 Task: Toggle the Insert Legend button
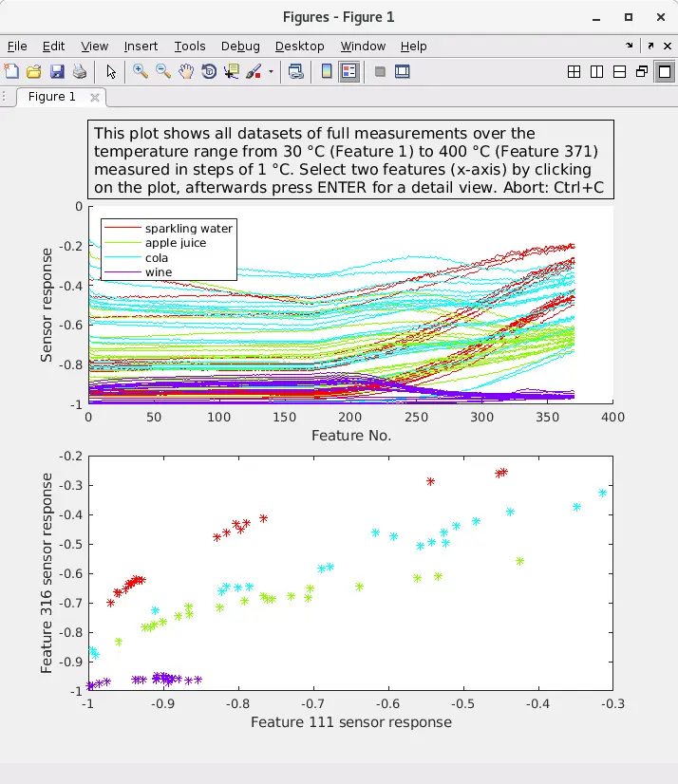(x=348, y=71)
